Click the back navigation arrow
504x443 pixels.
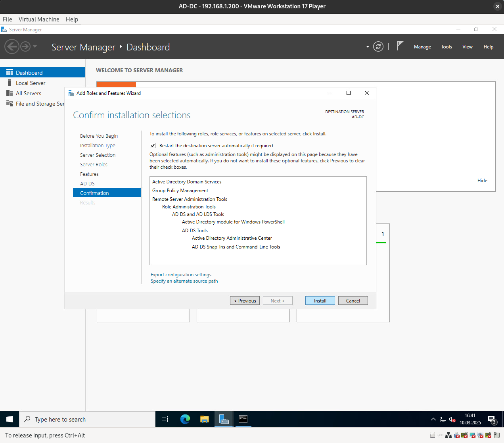point(12,47)
